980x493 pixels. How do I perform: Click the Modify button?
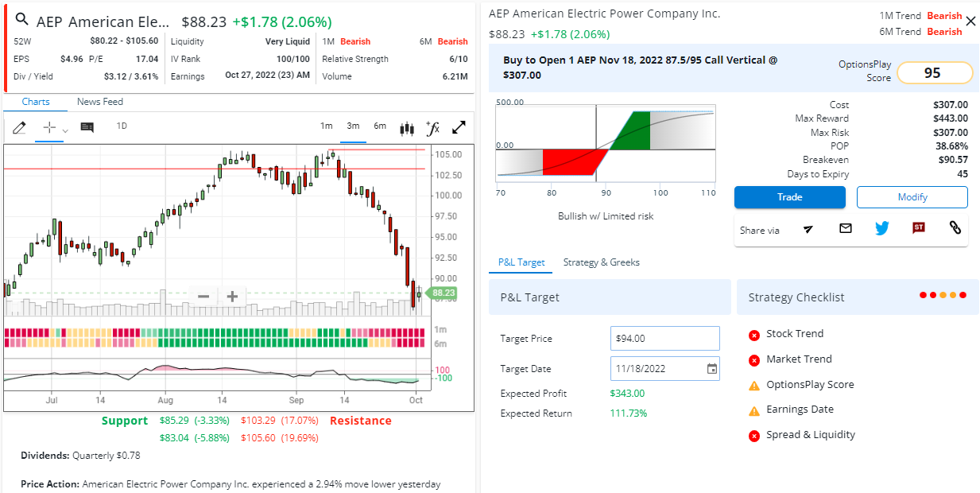912,197
